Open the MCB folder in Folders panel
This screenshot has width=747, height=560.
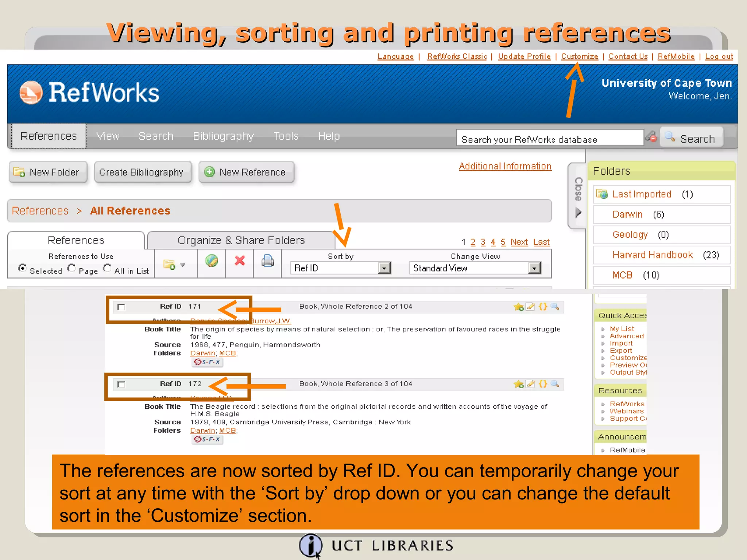pyautogui.click(x=622, y=275)
